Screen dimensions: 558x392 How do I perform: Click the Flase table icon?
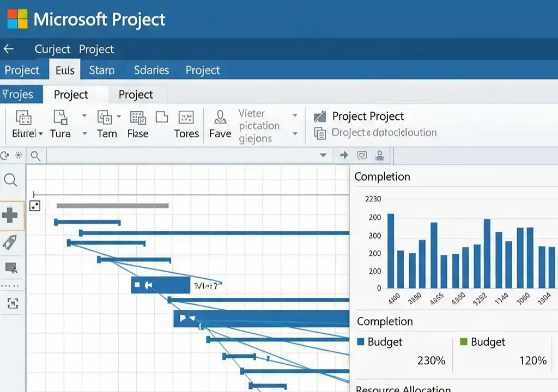138,118
